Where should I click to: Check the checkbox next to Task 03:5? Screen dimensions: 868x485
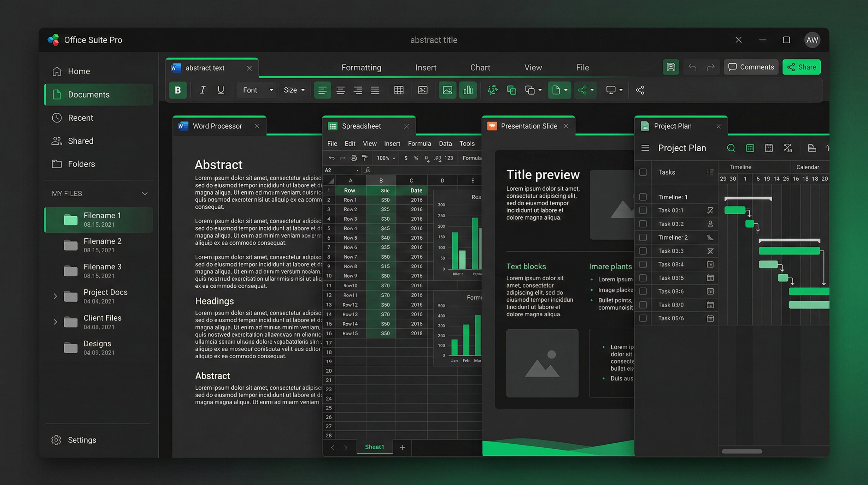point(643,278)
